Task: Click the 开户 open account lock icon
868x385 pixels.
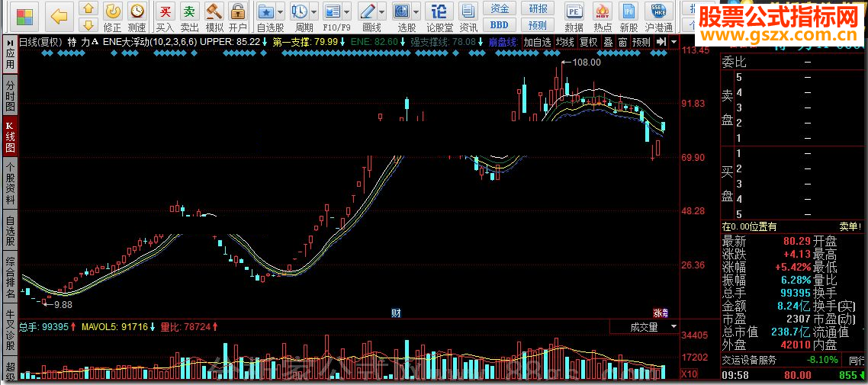Action: pyautogui.click(x=237, y=17)
